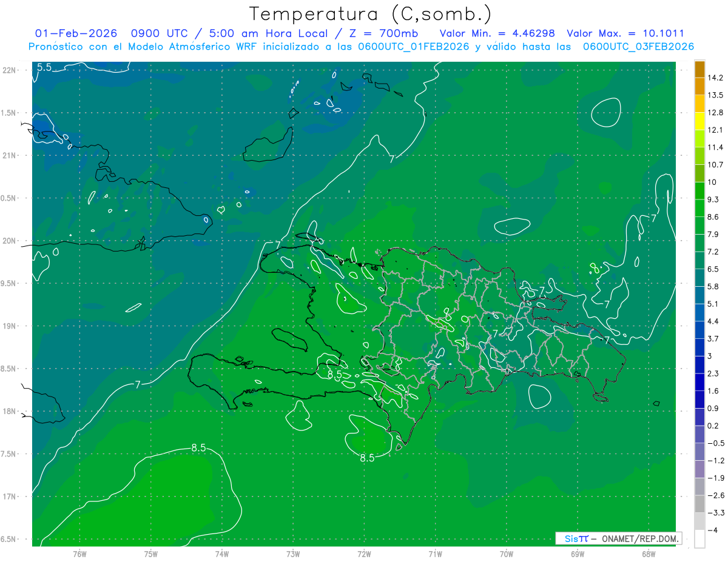Click 'Valor Max. = 10.1011' text
This screenshot has width=728, height=562.
[x=625, y=33]
